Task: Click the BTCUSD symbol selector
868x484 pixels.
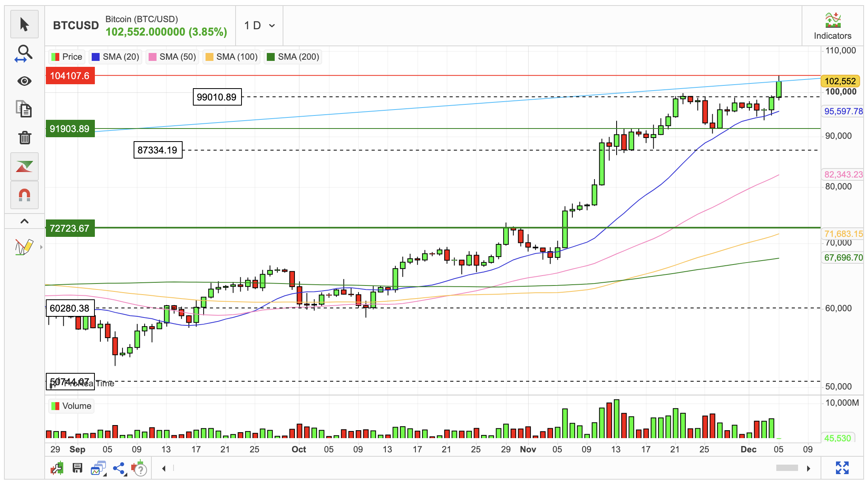Action: click(x=76, y=25)
